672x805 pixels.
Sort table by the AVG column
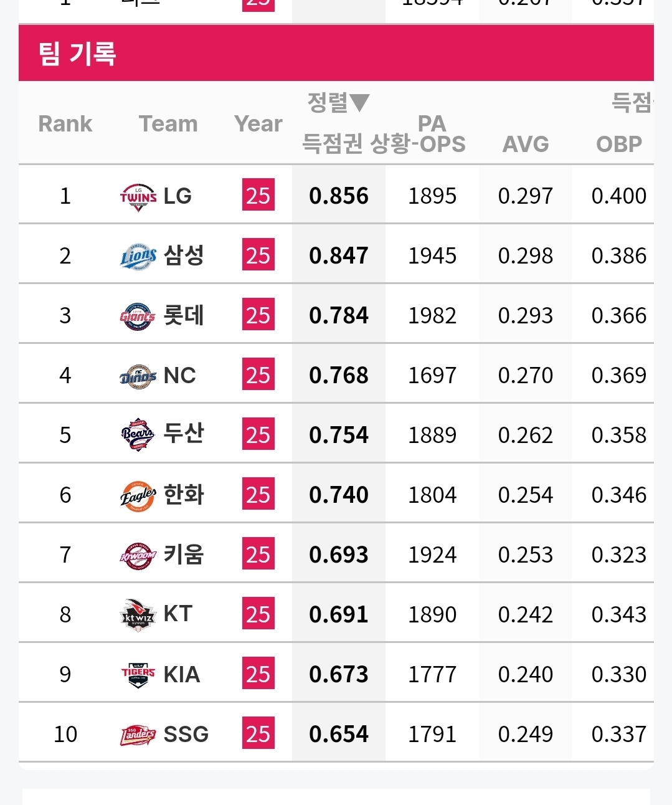[x=526, y=144]
